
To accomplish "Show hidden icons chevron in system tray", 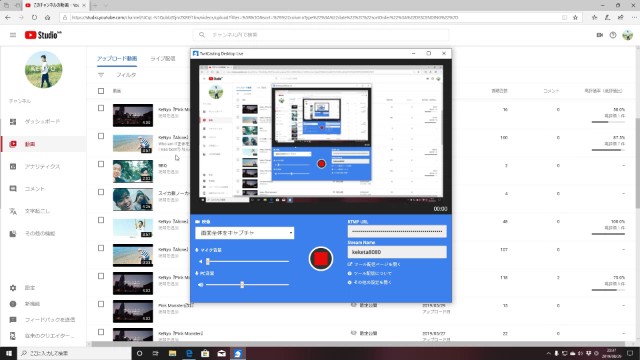I will coord(548,353).
